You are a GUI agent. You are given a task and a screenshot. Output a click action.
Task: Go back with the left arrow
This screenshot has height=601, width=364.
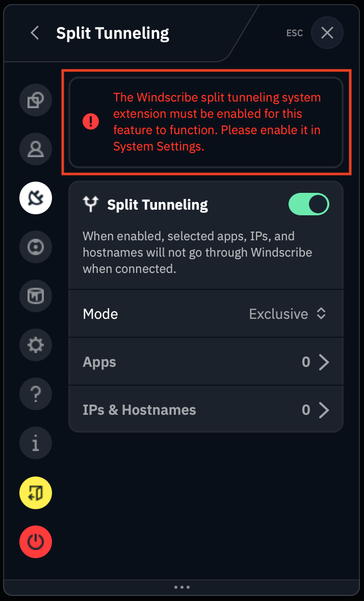pyautogui.click(x=34, y=33)
